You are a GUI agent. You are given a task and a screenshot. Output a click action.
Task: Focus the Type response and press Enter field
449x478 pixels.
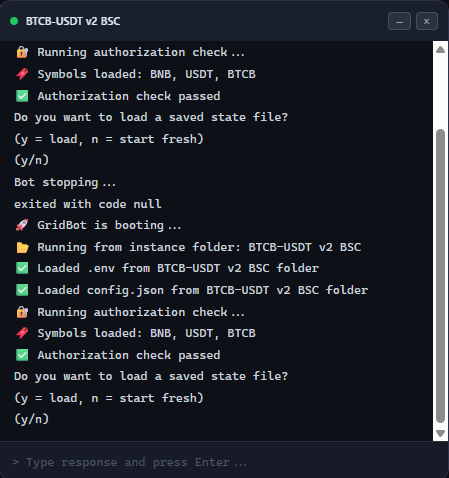point(224,462)
